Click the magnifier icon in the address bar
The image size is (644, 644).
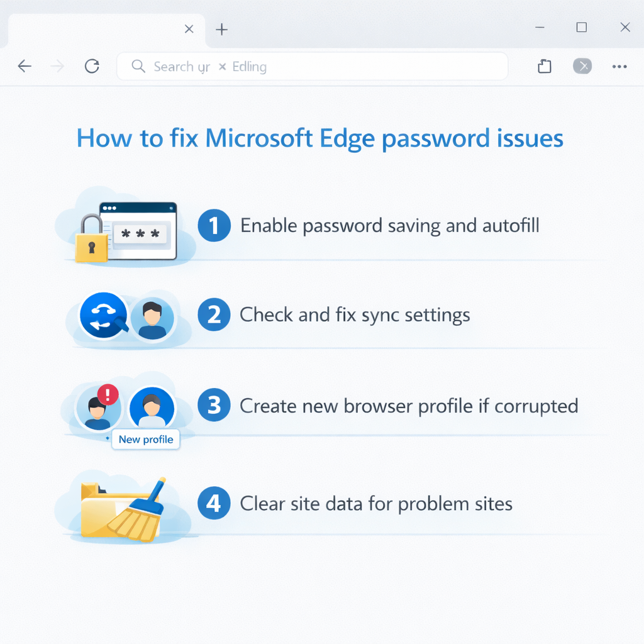(x=138, y=66)
